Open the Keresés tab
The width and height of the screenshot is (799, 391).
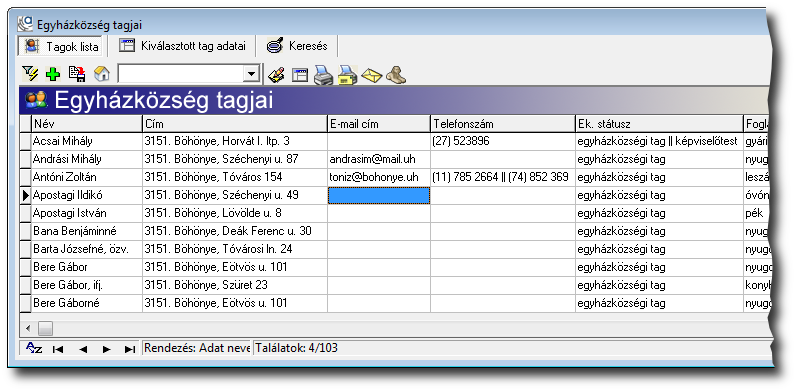click(297, 46)
